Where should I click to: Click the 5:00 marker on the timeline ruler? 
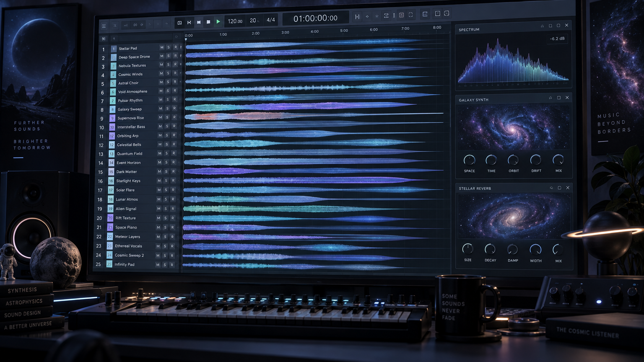pyautogui.click(x=344, y=31)
